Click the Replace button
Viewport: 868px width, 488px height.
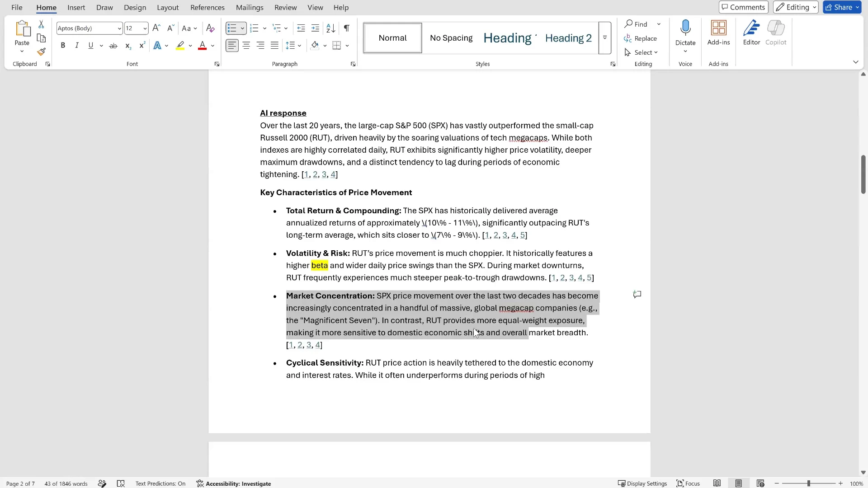(x=641, y=38)
